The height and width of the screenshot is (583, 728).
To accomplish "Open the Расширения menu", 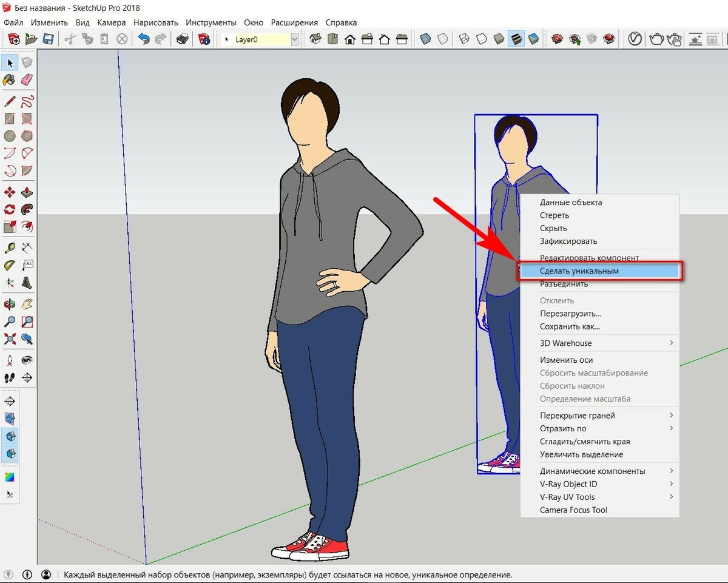I will 294,22.
